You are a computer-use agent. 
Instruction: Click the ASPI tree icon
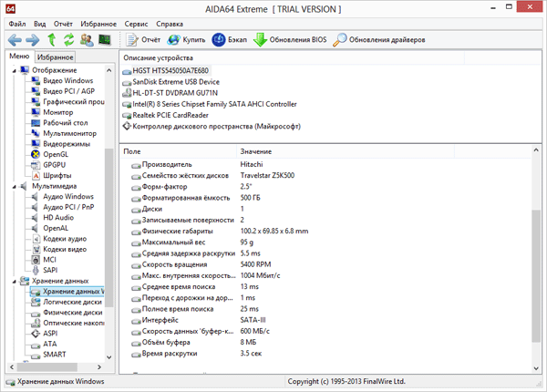pos(36,334)
